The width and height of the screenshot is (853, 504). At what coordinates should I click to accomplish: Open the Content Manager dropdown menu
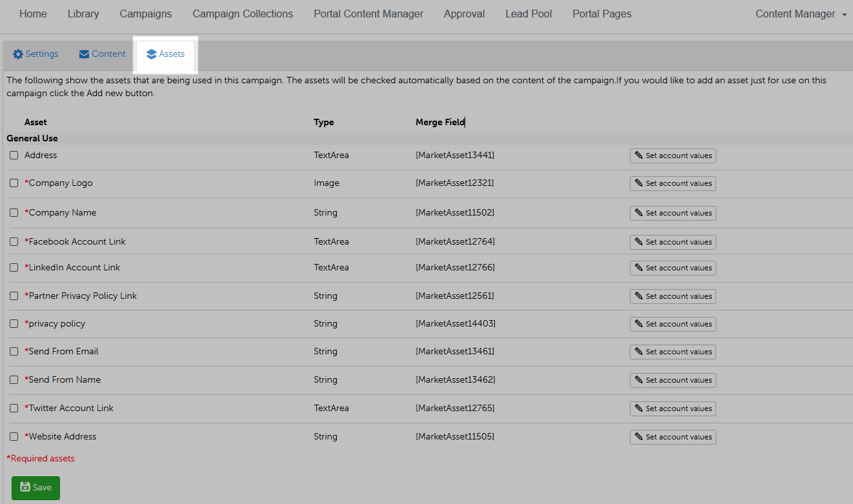point(801,14)
